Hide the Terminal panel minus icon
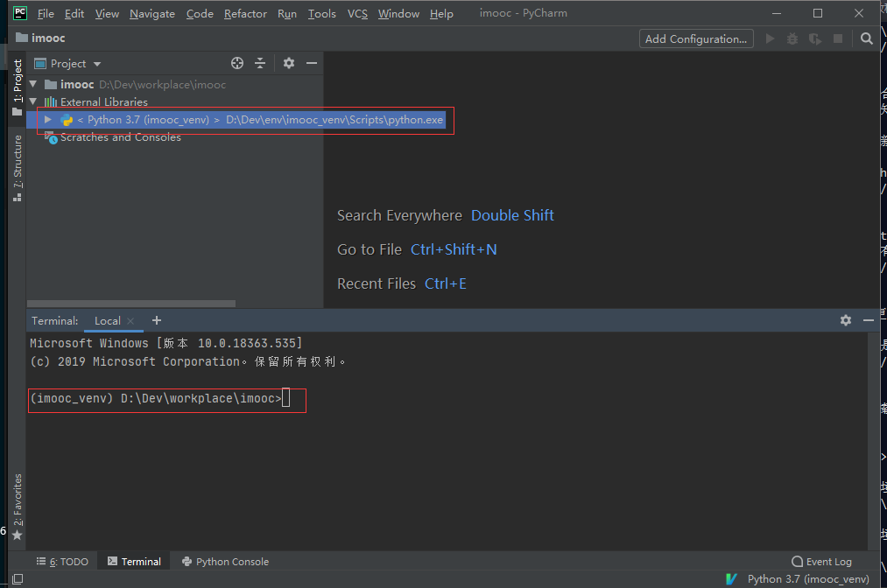 pyautogui.click(x=869, y=320)
